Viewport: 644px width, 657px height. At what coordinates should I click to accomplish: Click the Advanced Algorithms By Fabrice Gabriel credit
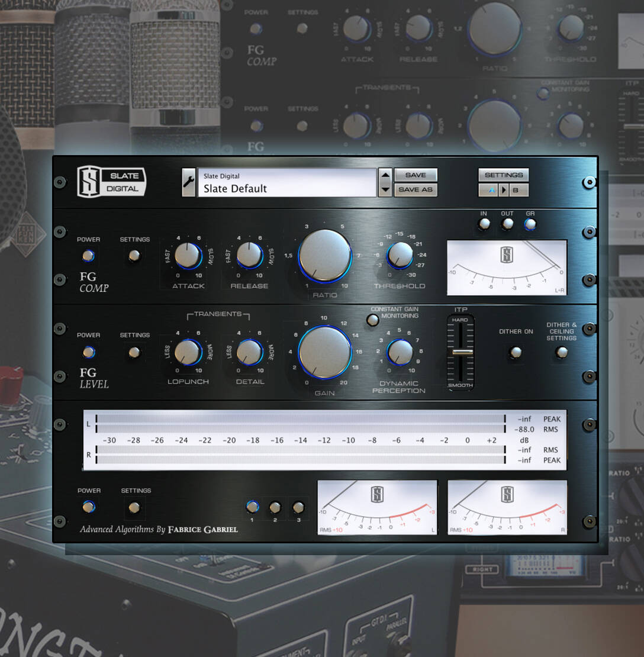(x=159, y=530)
